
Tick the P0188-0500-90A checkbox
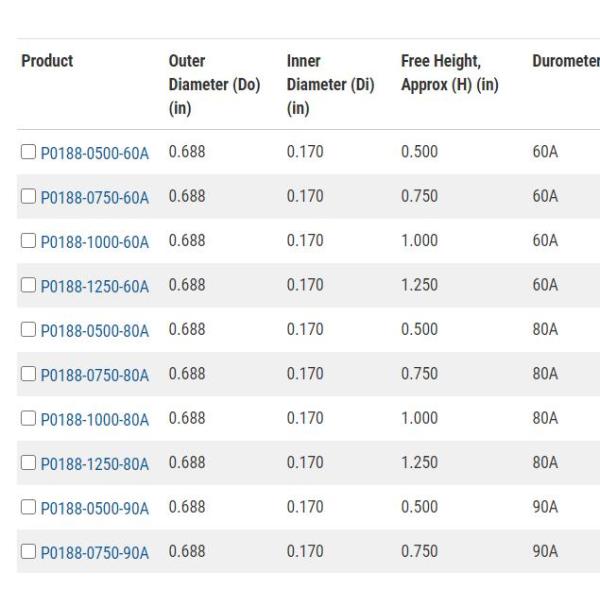28,508
